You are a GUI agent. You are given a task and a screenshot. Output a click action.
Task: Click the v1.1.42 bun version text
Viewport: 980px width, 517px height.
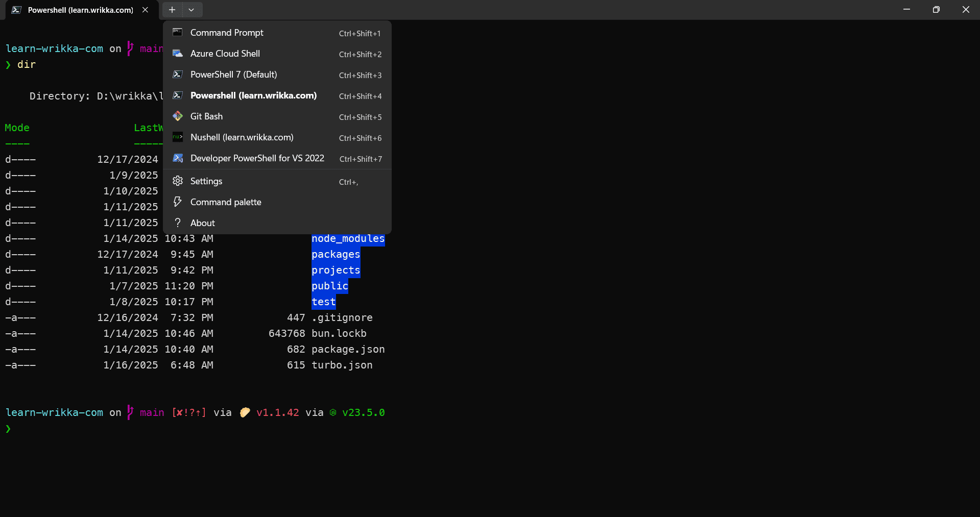pos(277,412)
